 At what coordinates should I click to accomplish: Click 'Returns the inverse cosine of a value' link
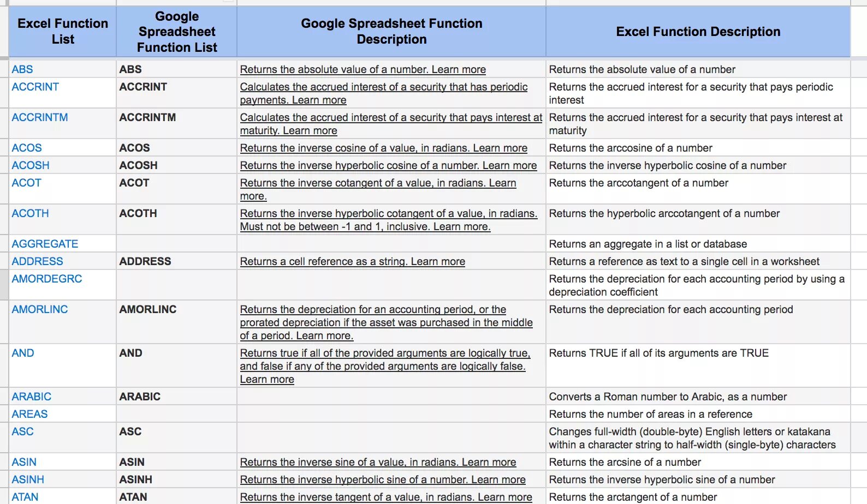click(x=384, y=148)
